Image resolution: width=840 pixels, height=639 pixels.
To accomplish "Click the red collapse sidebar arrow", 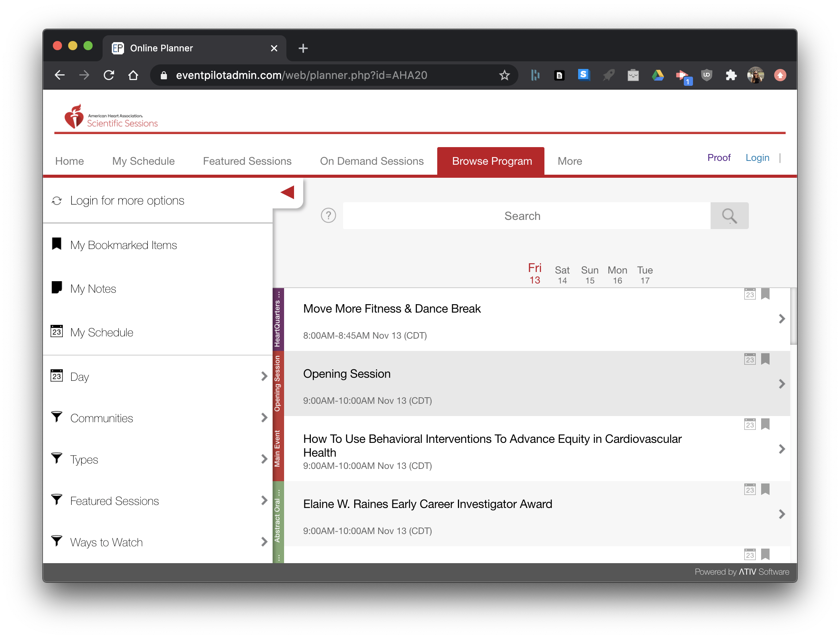I will point(288,192).
